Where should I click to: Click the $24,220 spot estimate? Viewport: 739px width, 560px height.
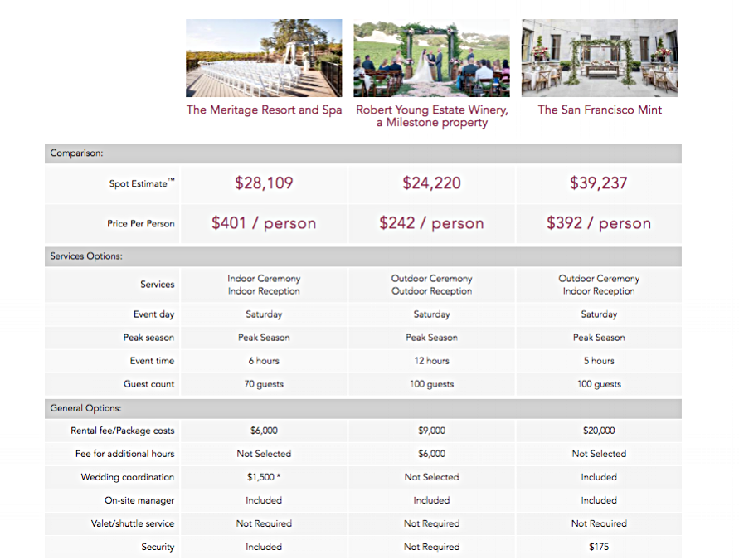432,183
